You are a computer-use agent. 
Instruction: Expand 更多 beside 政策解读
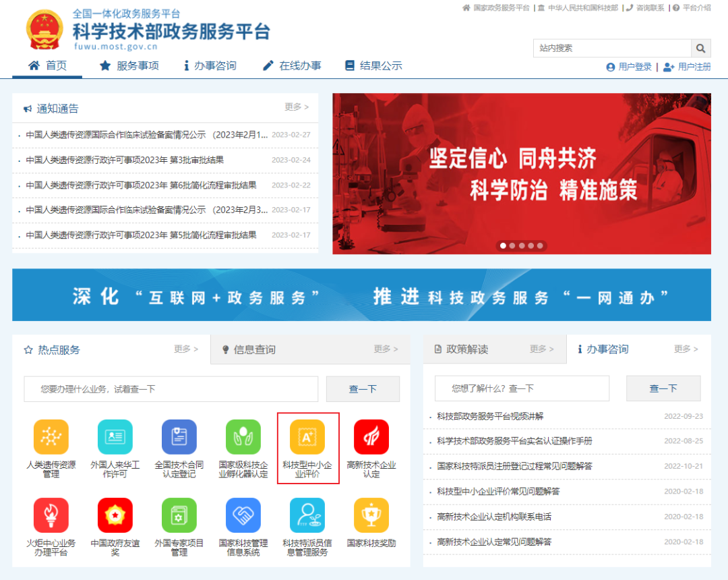pyautogui.click(x=542, y=349)
